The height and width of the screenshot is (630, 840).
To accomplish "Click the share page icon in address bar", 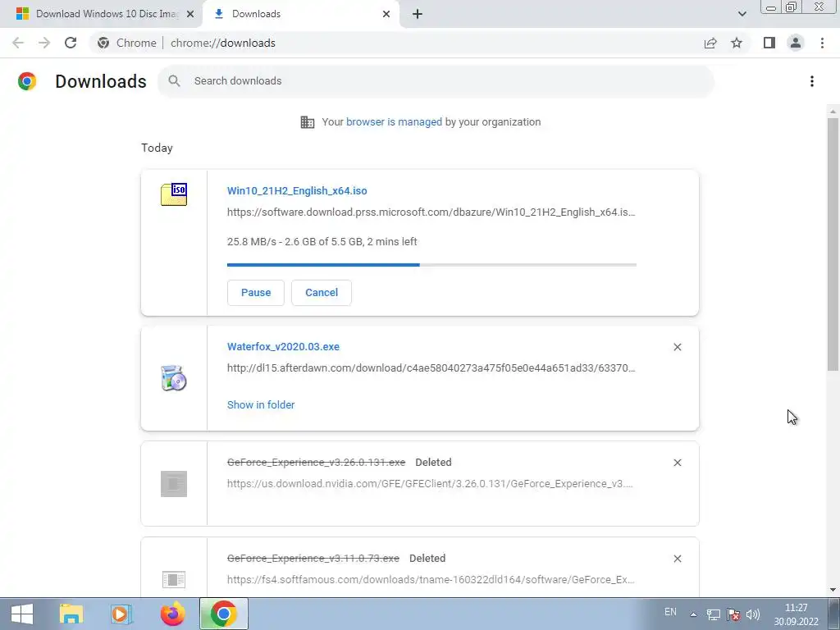I will (x=710, y=43).
